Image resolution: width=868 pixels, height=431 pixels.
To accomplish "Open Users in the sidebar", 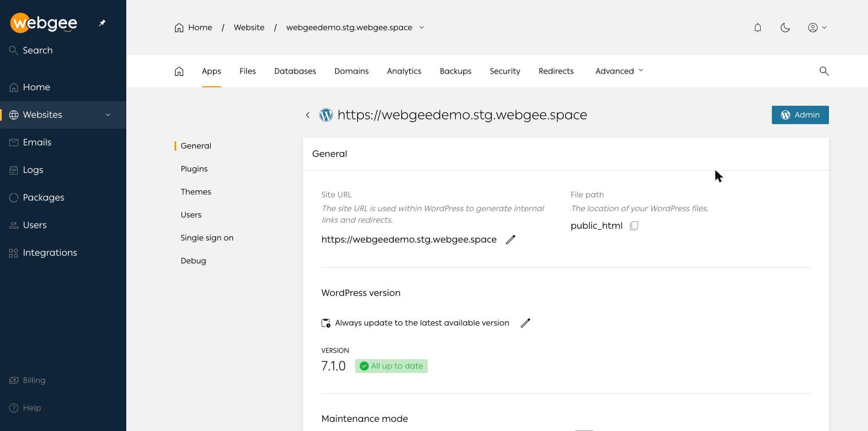I will pos(63,225).
